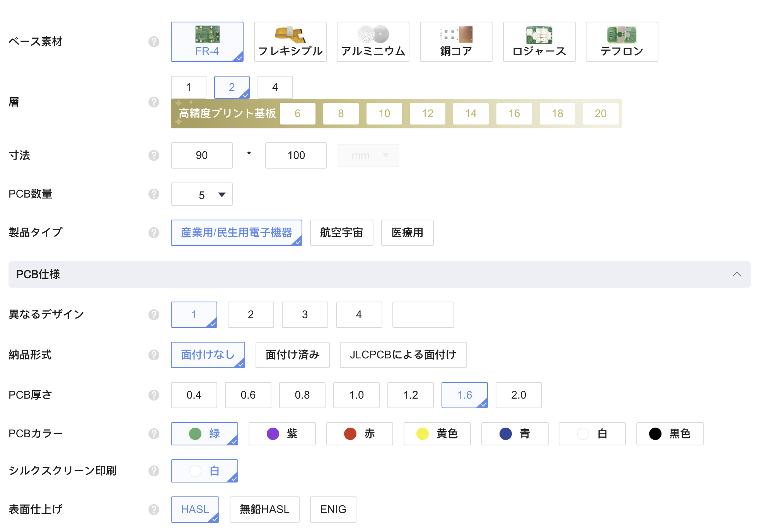Choose 12 layers high-precision option
The image size is (757, 532).
(x=428, y=114)
